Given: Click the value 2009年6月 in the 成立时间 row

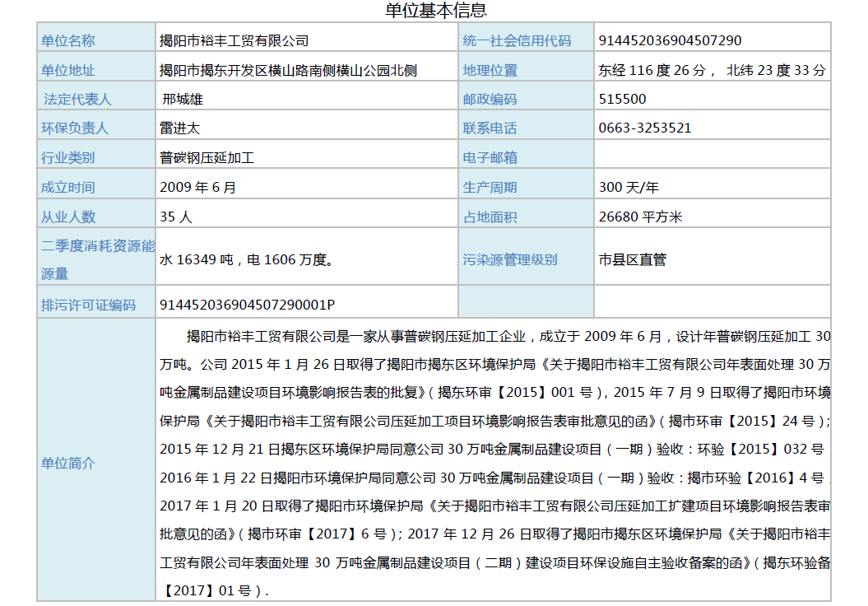Looking at the screenshot, I should [x=198, y=187].
